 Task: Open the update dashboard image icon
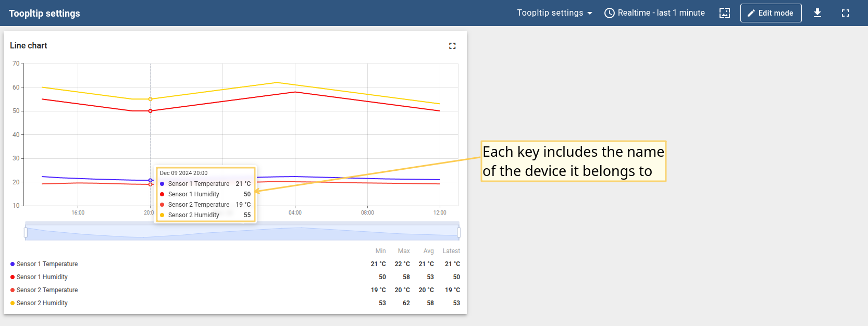pyautogui.click(x=724, y=13)
